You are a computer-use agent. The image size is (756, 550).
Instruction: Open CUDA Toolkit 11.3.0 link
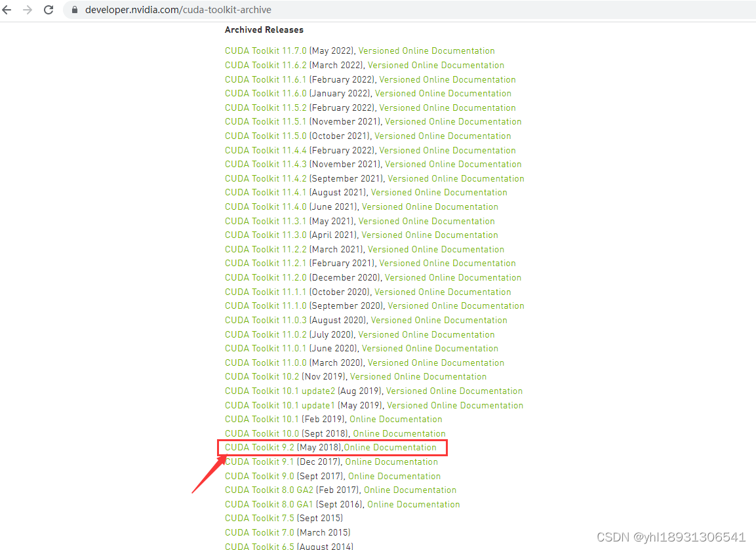tap(265, 235)
